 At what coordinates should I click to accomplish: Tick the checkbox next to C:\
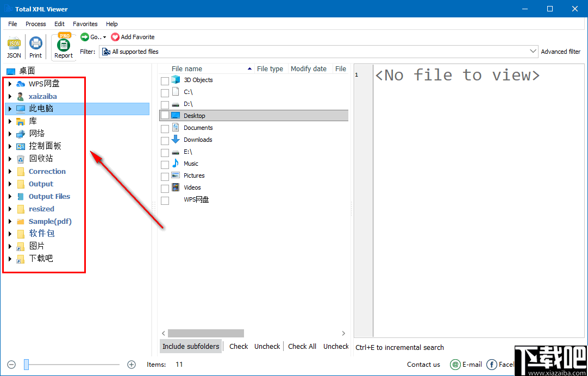(x=165, y=92)
